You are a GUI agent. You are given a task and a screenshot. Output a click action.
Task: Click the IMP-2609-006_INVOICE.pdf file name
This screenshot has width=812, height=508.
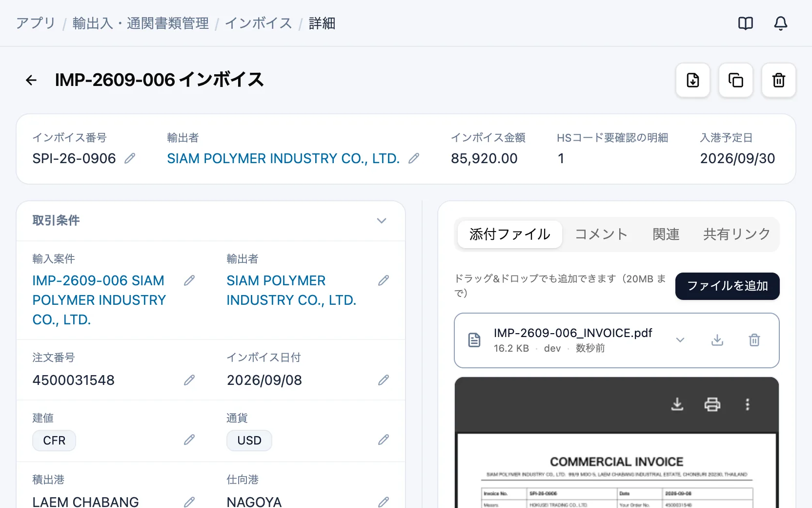coord(573,333)
